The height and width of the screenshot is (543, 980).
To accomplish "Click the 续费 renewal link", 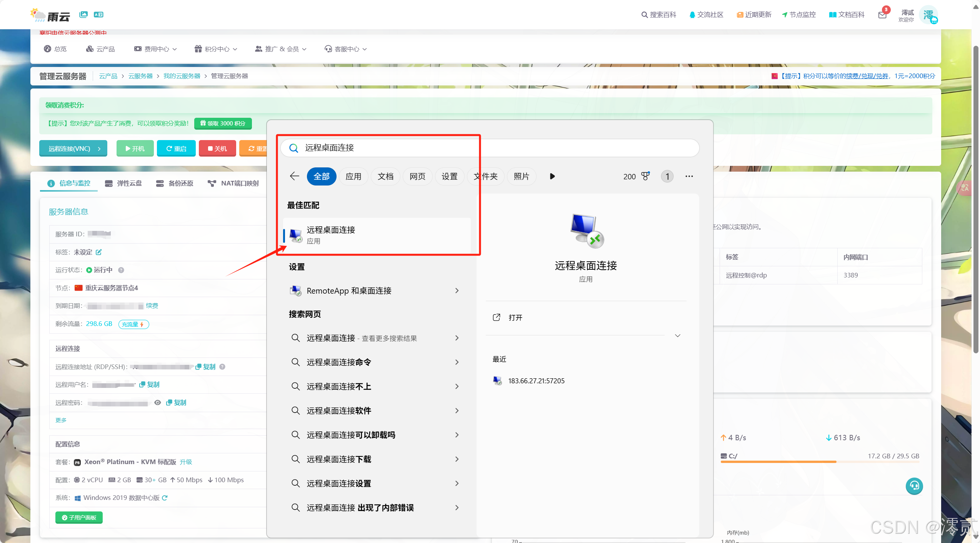I will (152, 306).
